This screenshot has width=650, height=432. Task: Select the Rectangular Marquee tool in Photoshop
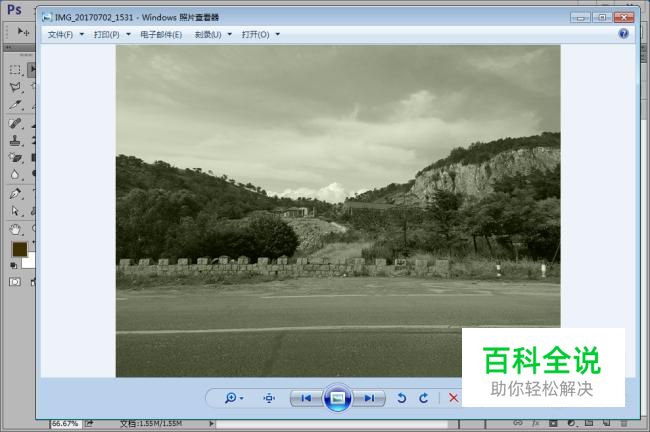(x=15, y=70)
